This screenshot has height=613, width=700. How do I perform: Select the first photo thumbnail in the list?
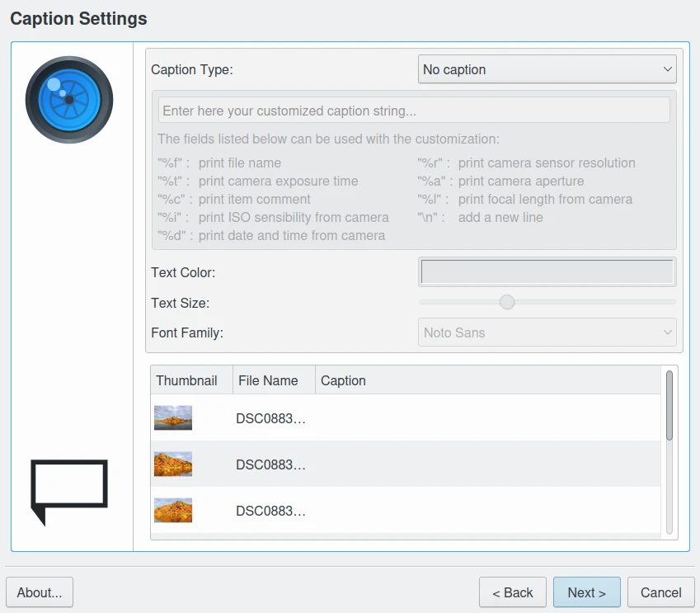coord(173,417)
